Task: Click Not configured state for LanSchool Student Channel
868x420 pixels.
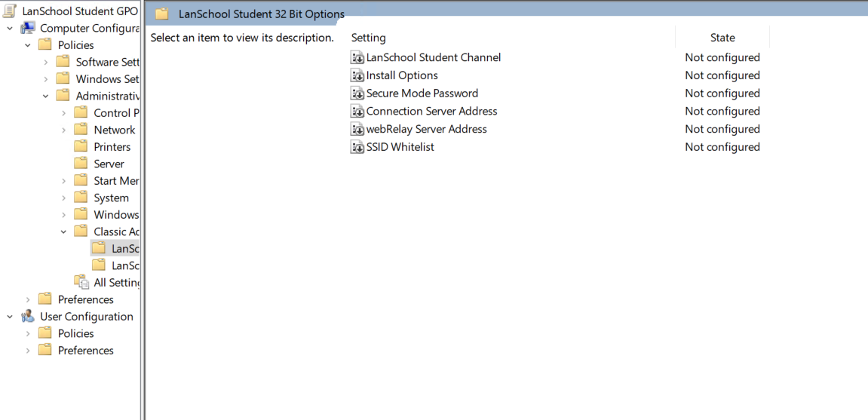Action: (722, 57)
